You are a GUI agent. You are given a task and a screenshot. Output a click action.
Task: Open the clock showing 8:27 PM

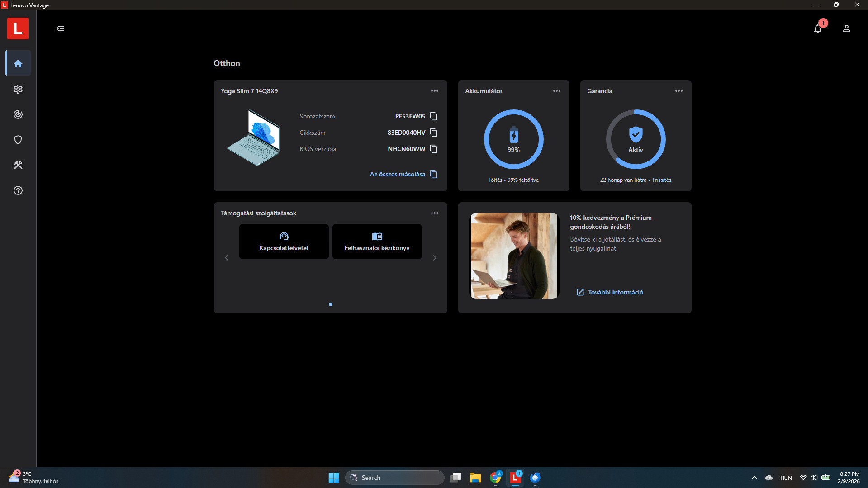pyautogui.click(x=849, y=478)
